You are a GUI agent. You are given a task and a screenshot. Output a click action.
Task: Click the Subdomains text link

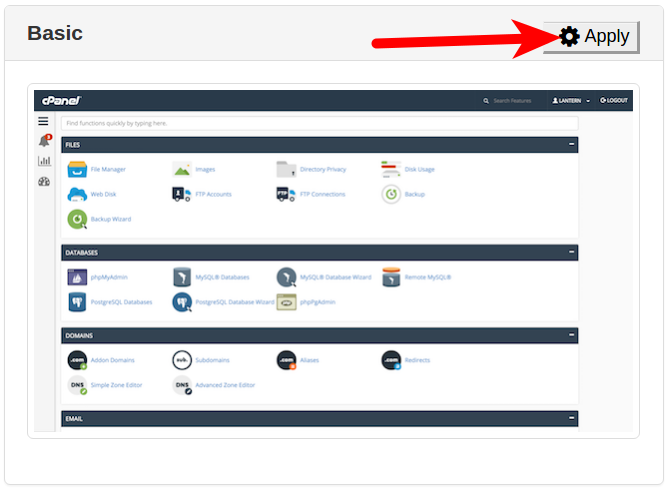click(x=212, y=360)
